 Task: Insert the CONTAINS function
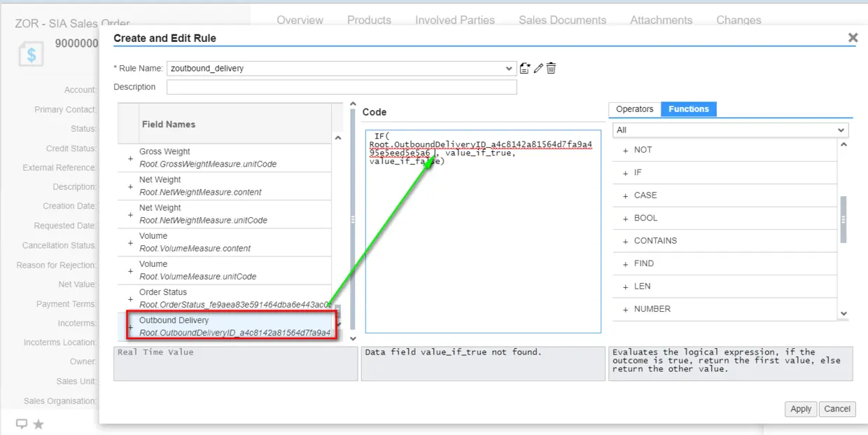coord(625,241)
